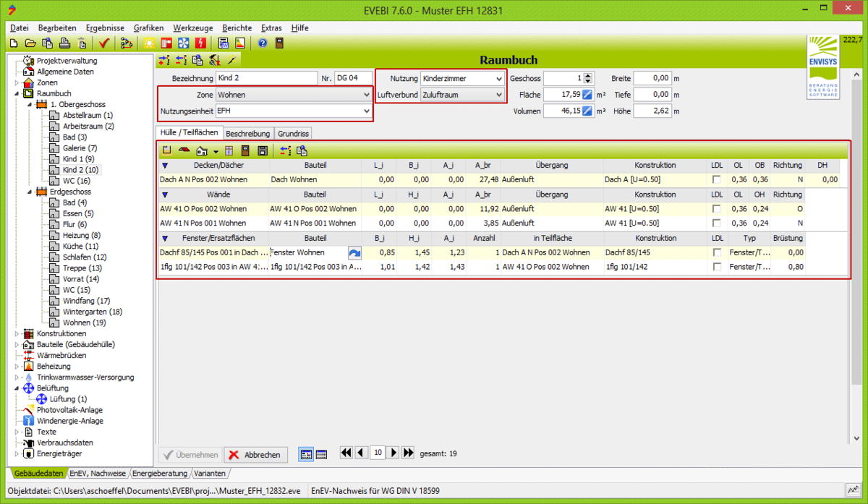Click the Abbrechen button
Screen dimensions: 868x504
coord(256,455)
